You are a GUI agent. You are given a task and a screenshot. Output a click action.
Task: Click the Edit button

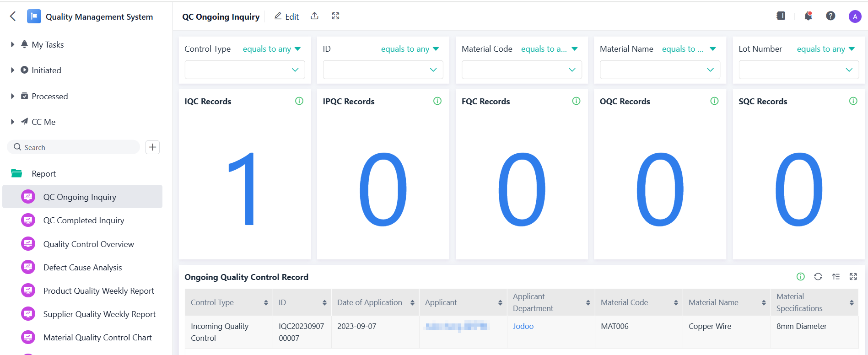pyautogui.click(x=286, y=16)
